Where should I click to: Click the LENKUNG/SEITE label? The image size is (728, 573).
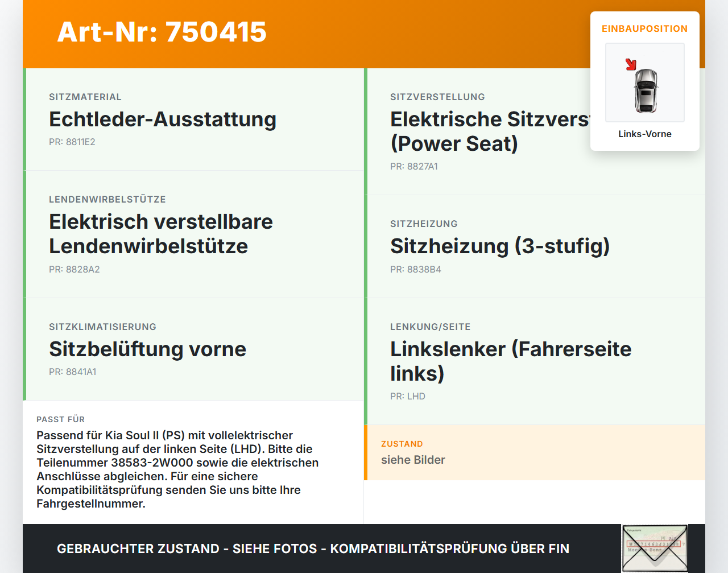(x=430, y=327)
